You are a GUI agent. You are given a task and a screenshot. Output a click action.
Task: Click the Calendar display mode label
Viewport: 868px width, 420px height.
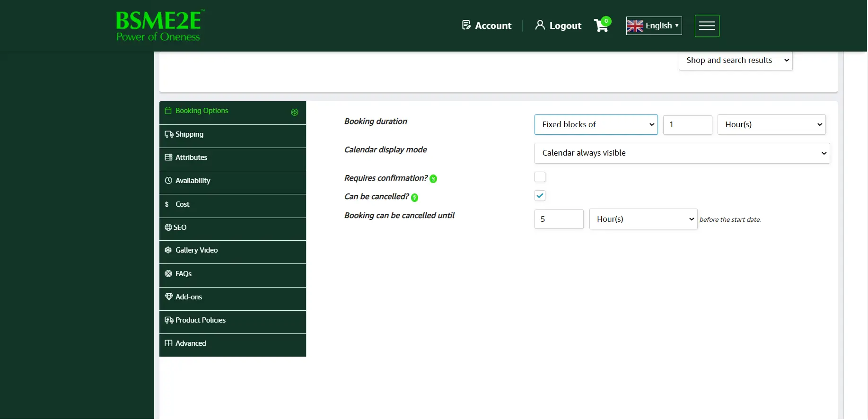click(x=386, y=150)
